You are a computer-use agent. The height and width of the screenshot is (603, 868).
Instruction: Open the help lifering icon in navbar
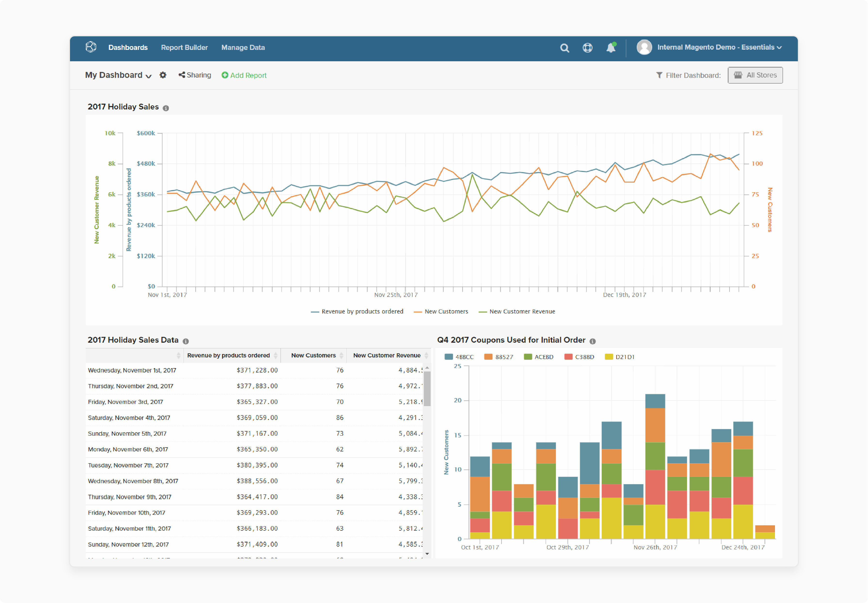[x=587, y=48]
